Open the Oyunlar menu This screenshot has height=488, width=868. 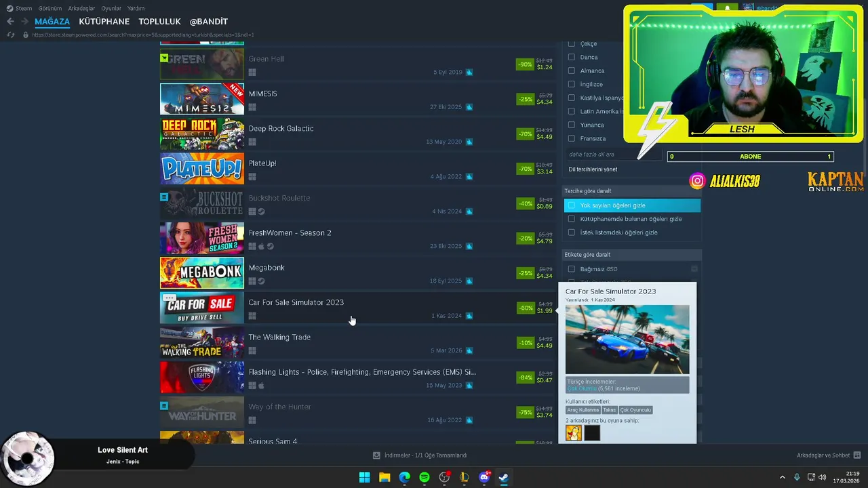click(x=111, y=8)
